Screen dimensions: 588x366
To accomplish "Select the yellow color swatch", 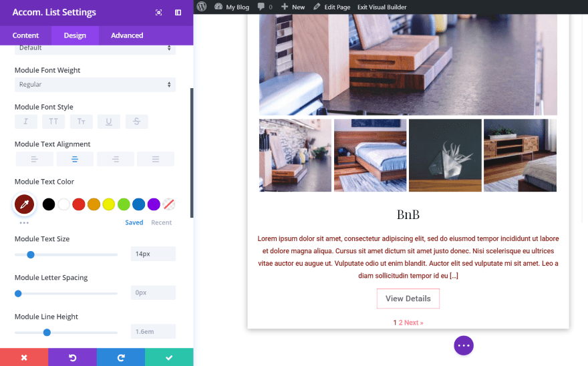I will pos(109,204).
